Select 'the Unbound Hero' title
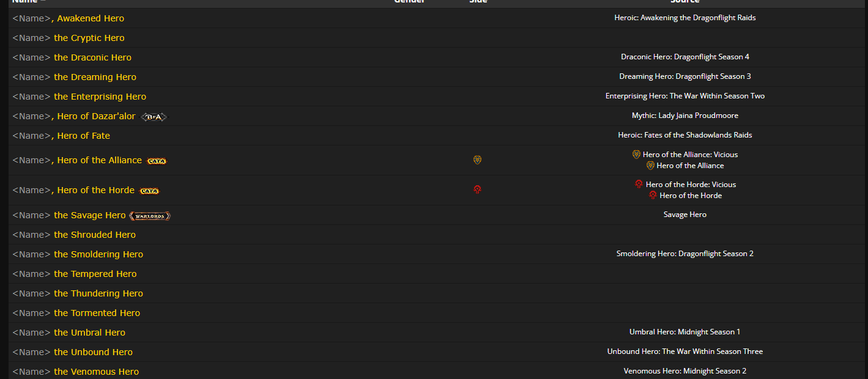Image resolution: width=868 pixels, height=379 pixels. (x=94, y=352)
